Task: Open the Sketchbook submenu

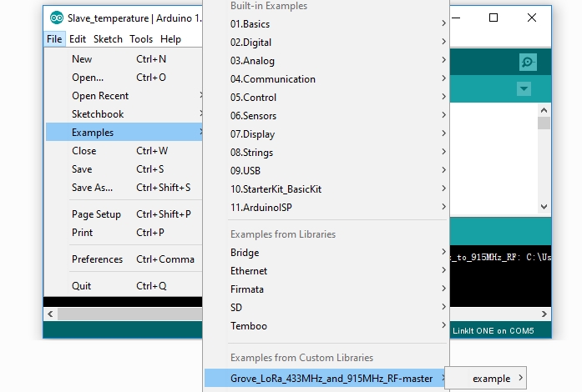Action: (98, 114)
